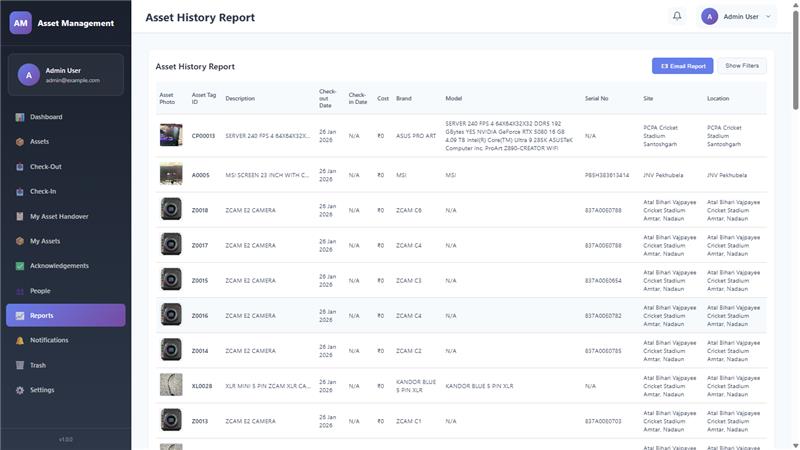
Task: Click the Acknowledgements green checkmark icon
Action: coord(20,266)
